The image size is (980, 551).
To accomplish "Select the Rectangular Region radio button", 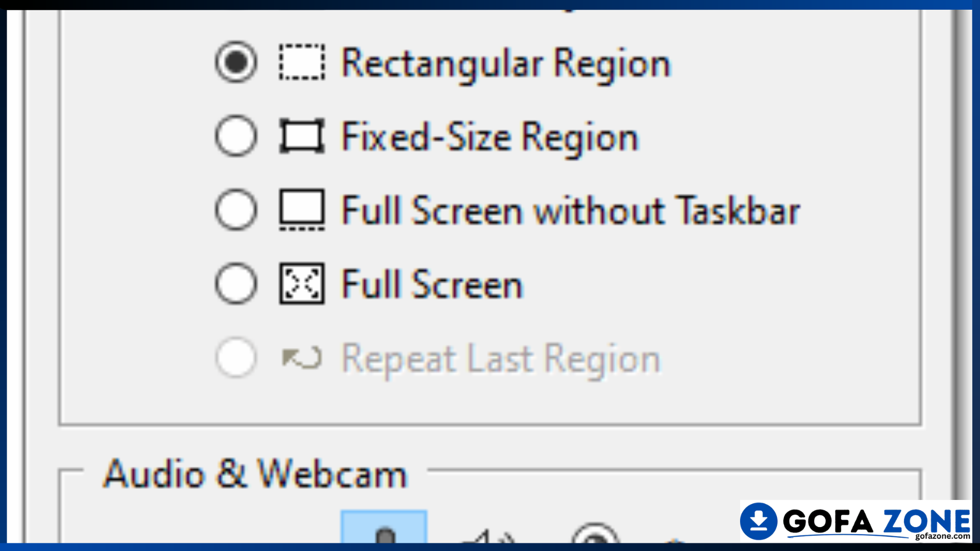I will [235, 62].
